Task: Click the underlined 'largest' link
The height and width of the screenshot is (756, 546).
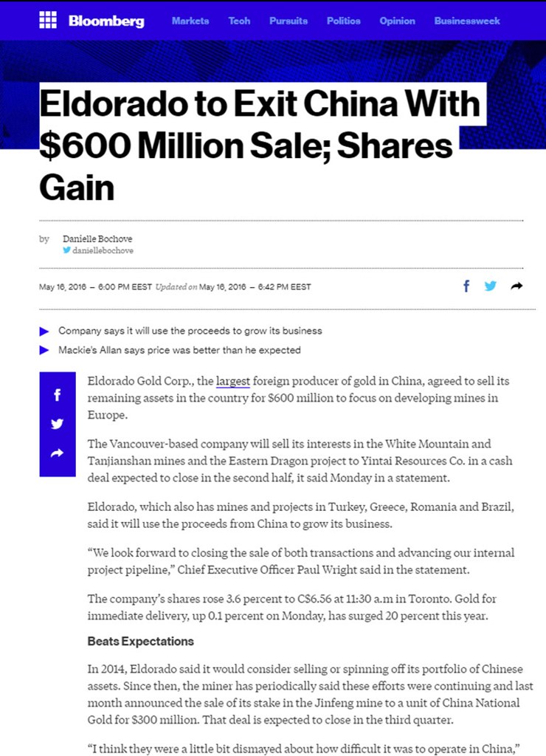Action: (233, 382)
